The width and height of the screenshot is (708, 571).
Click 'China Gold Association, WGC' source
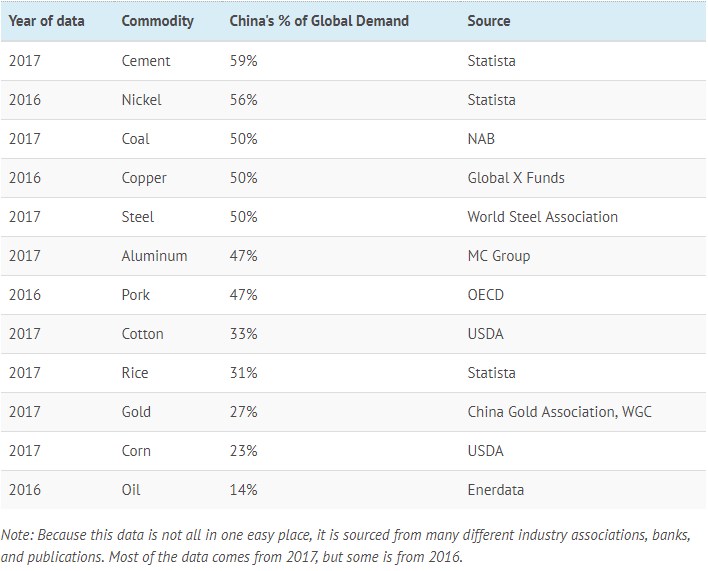[559, 412]
